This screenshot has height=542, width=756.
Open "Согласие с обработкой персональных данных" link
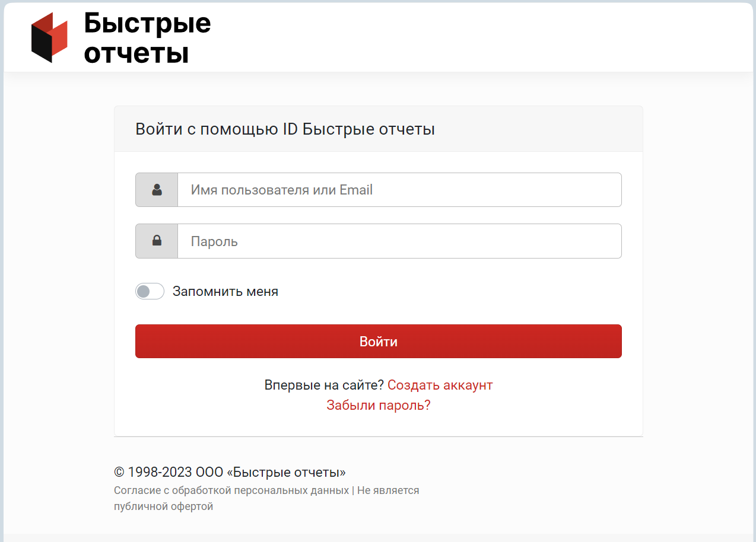[x=231, y=490]
